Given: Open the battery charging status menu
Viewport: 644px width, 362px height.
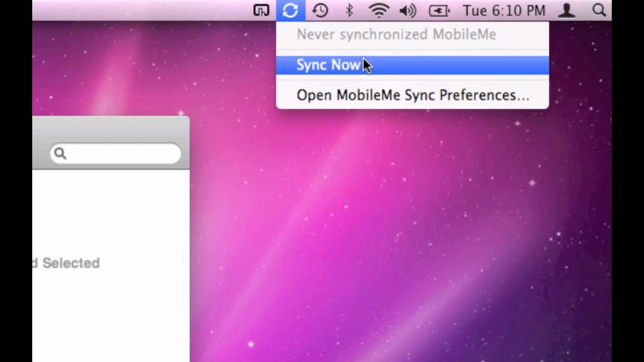Looking at the screenshot, I should click(439, 11).
